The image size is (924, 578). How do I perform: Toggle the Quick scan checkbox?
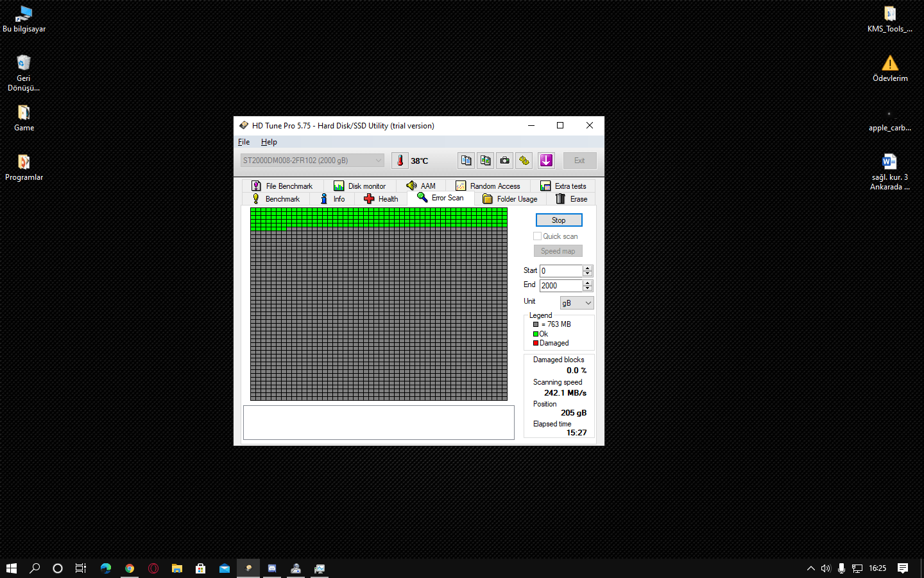(537, 236)
